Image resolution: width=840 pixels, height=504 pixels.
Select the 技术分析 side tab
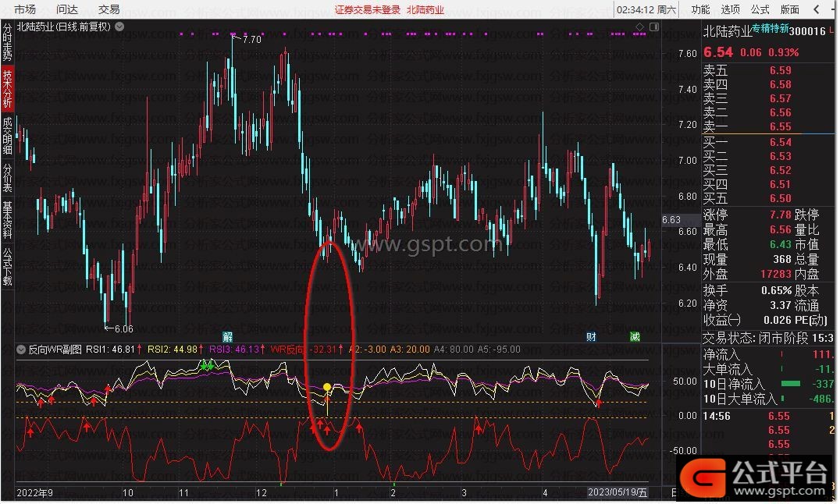(x=7, y=88)
